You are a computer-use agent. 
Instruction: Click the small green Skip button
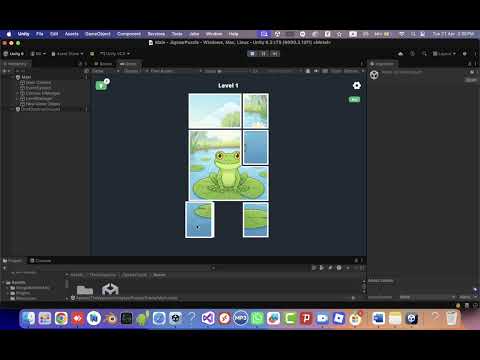pos(354,99)
